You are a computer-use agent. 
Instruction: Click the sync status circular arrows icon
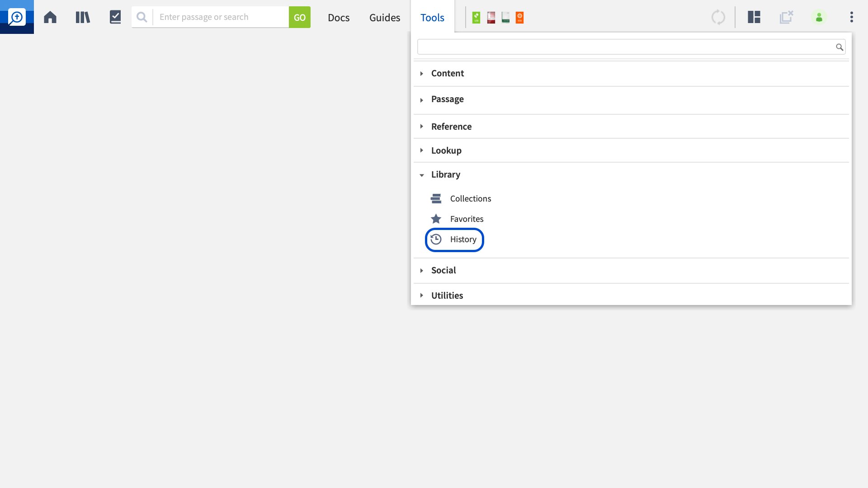(x=718, y=17)
